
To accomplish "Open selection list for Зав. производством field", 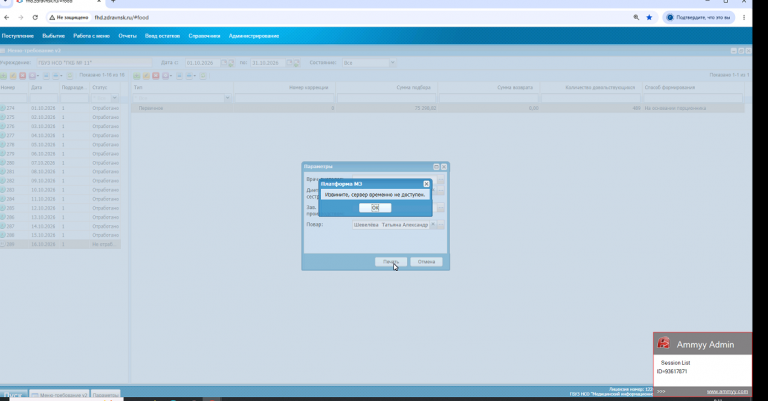I will 441,208.
